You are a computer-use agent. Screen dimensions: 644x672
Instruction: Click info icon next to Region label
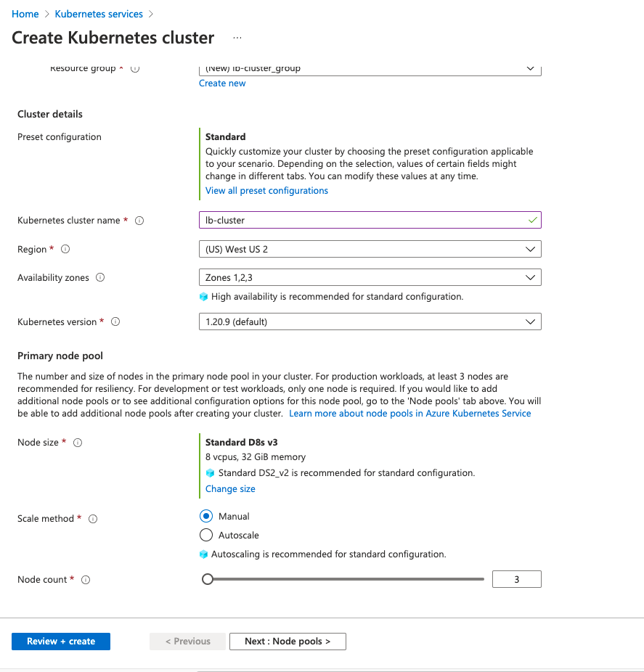point(65,249)
